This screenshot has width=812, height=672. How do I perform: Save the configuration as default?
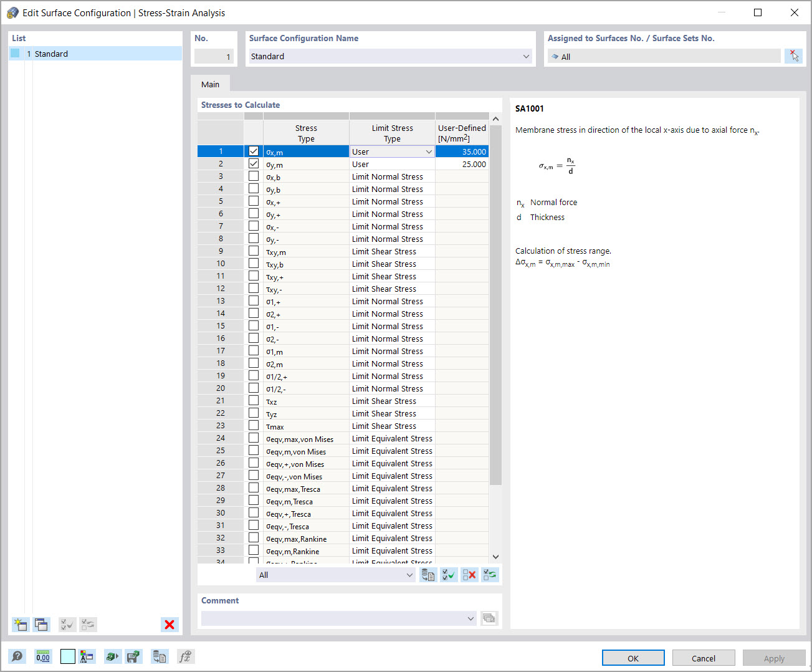(133, 656)
